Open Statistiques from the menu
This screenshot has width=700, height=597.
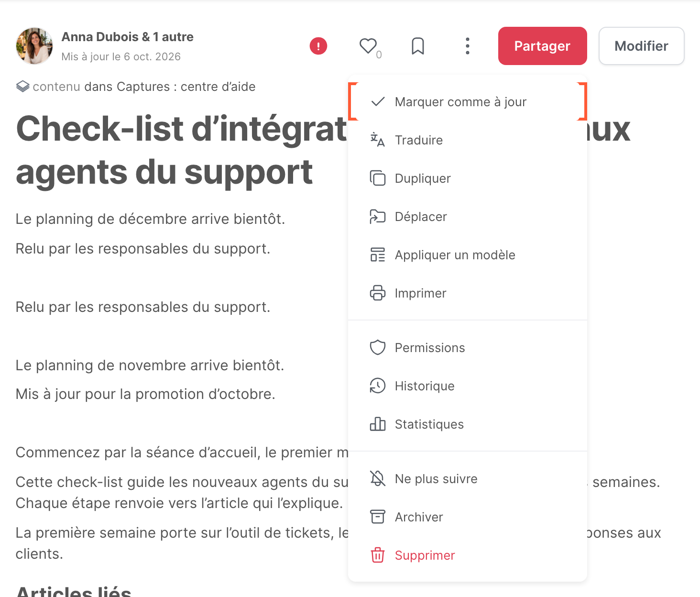click(x=468, y=424)
